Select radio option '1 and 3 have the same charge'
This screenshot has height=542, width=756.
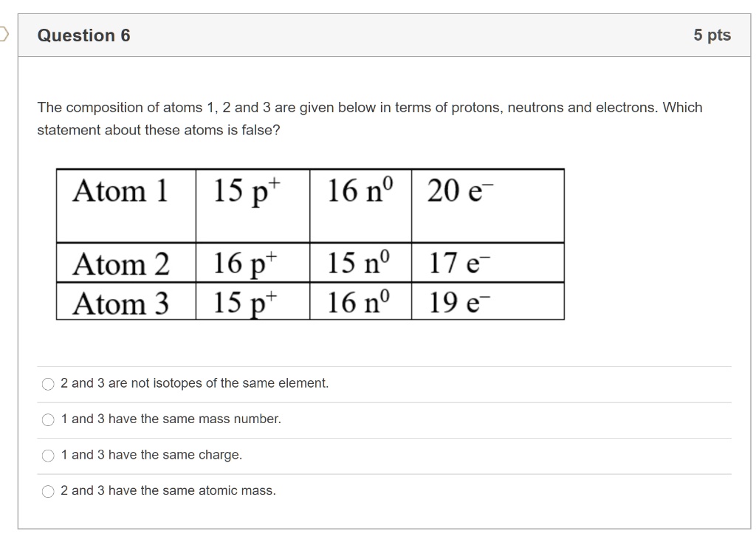click(49, 455)
